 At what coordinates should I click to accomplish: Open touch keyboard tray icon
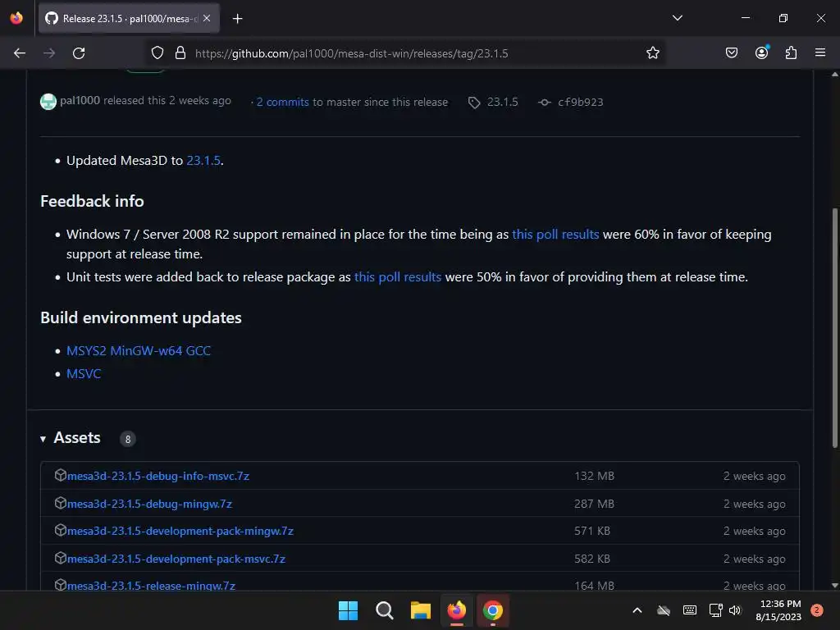pyautogui.click(x=690, y=610)
